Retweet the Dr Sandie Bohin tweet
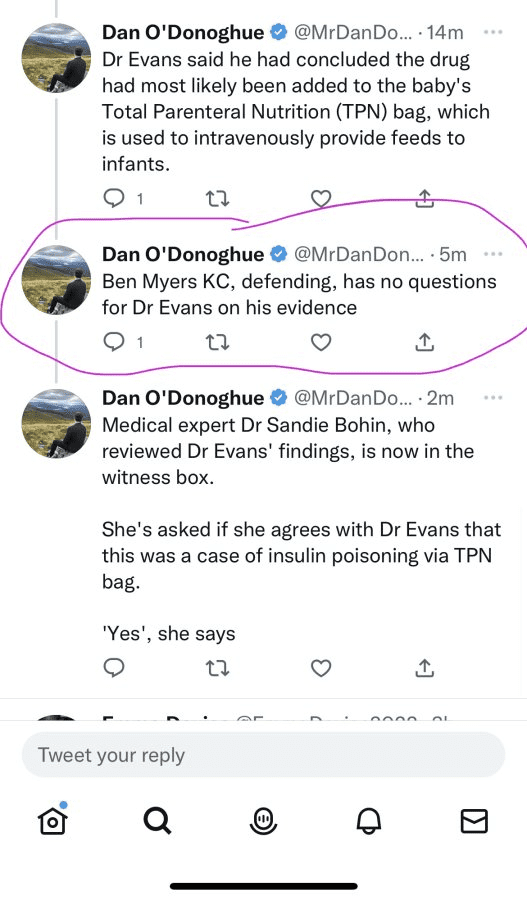 coord(217,668)
